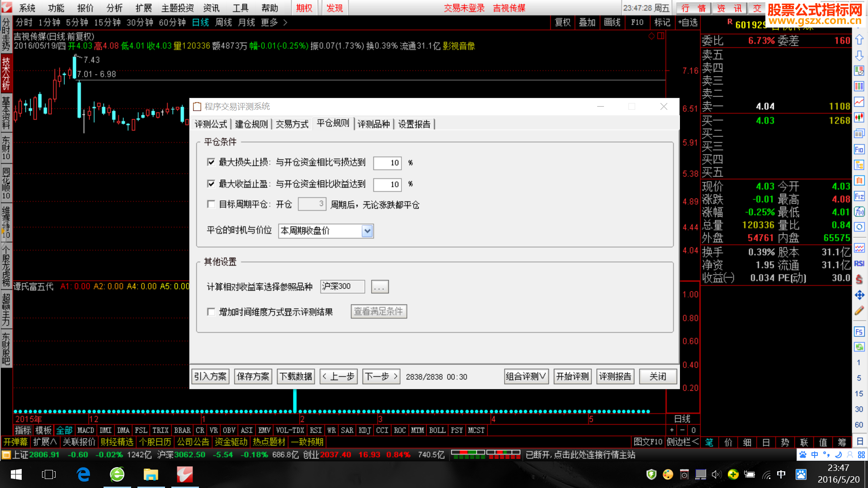Go to the next step 下一步
This screenshot has width=868, height=488.
(x=382, y=376)
